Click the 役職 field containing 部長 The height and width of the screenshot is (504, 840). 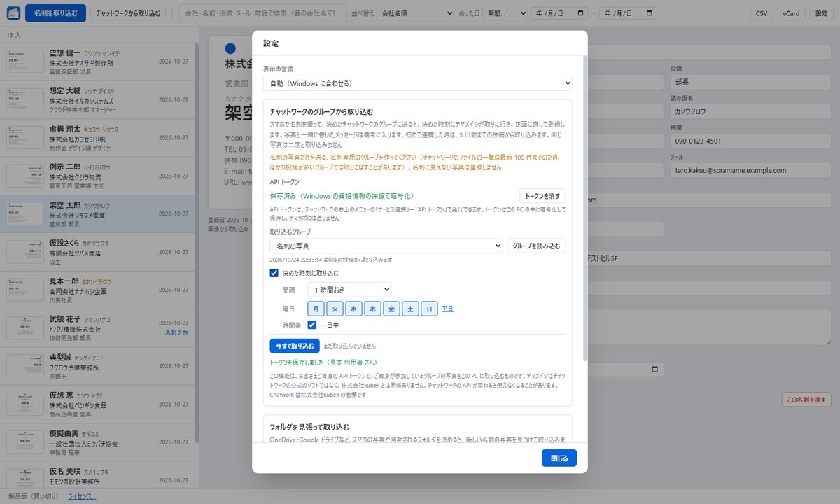751,81
